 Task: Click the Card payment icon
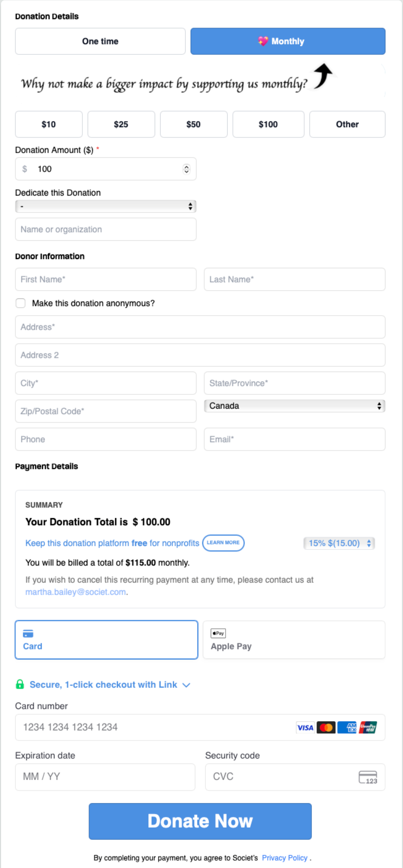(x=28, y=633)
